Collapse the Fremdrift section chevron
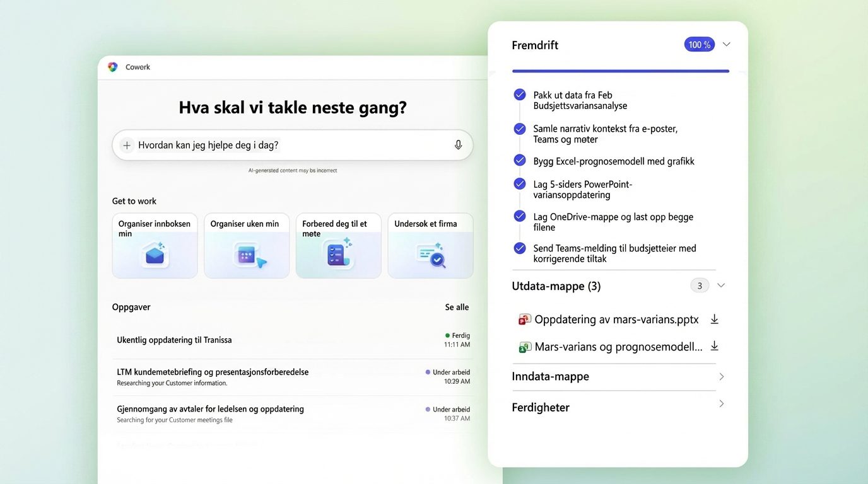The width and height of the screenshot is (868, 484). (x=726, y=45)
